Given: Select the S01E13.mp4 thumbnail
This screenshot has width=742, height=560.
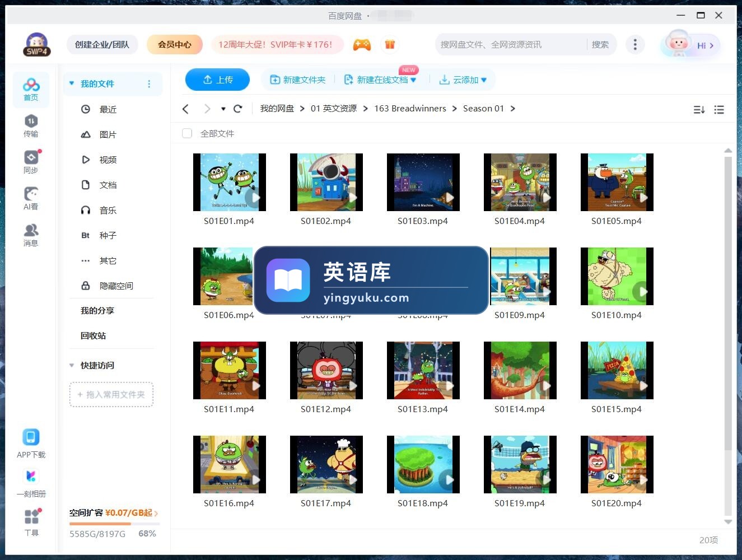Looking at the screenshot, I should point(423,370).
